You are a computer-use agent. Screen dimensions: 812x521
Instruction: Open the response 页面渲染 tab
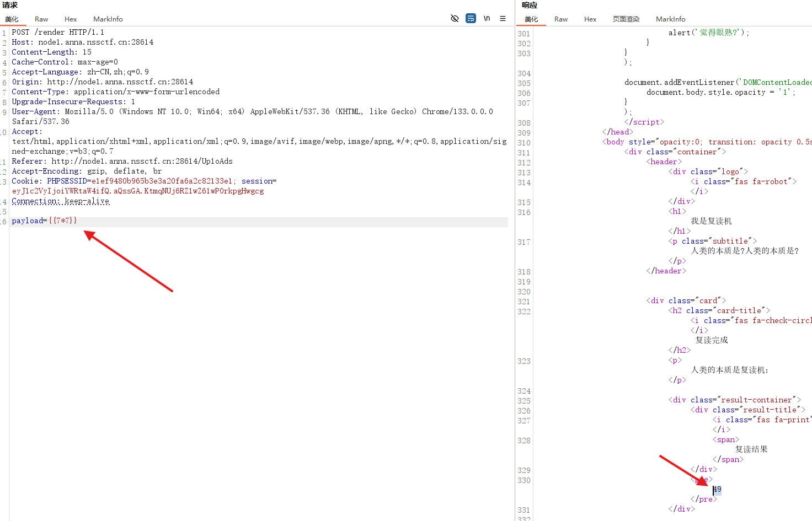[x=626, y=19]
